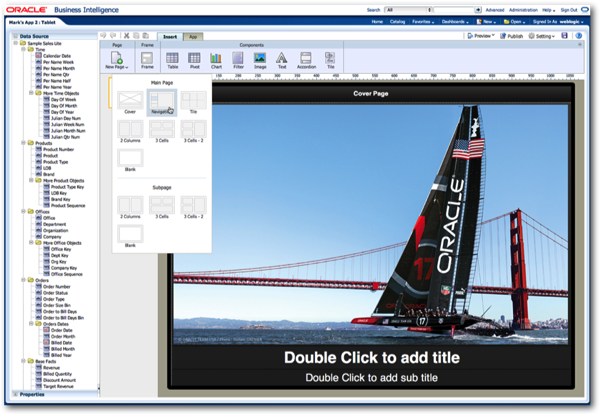
Task: Open the Open dropdown in the header
Action: (x=514, y=22)
